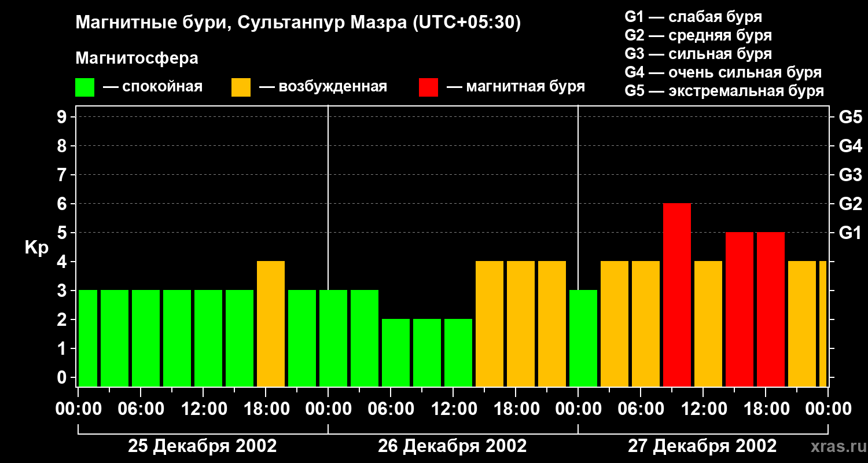
Task: Click the right-axis 'G5' label beside the plot
Action: tap(850, 117)
